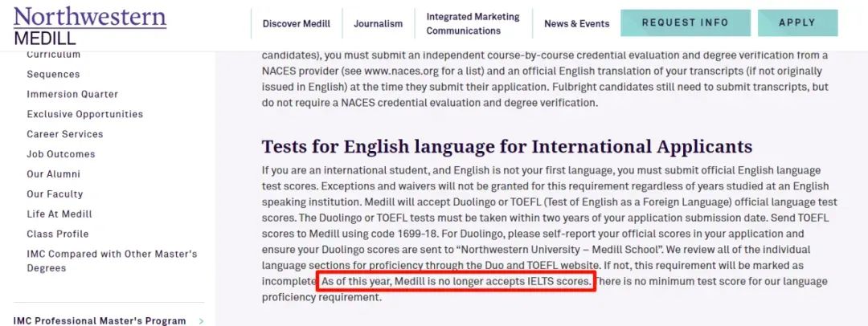The height and width of the screenshot is (326, 868).
Task: Go to the Sequences page
Action: pyautogui.click(x=53, y=74)
